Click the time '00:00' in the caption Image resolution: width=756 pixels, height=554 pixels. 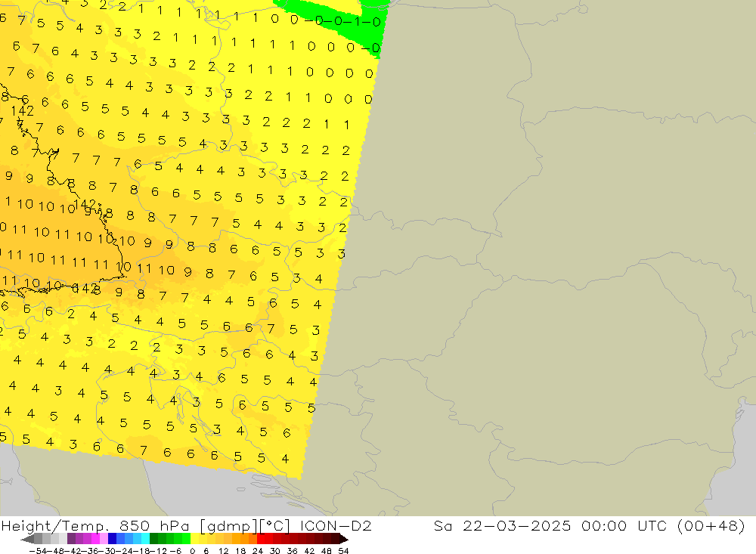click(604, 525)
